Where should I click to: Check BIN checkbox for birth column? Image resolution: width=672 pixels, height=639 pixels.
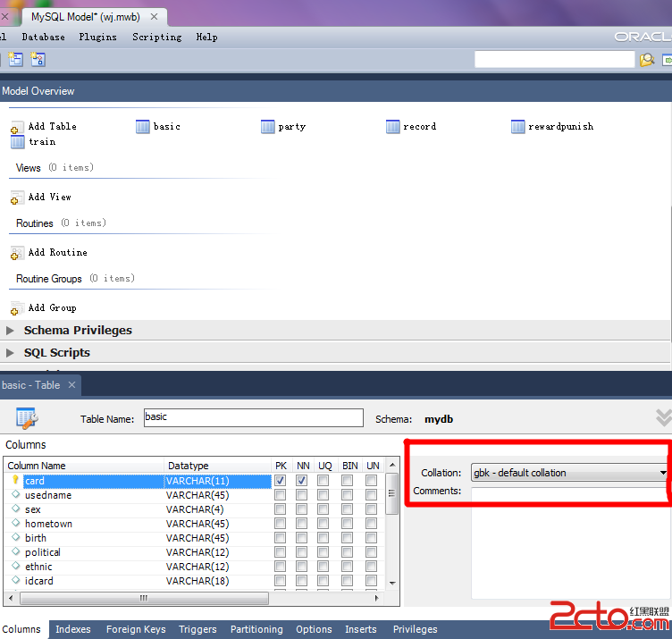(x=347, y=537)
